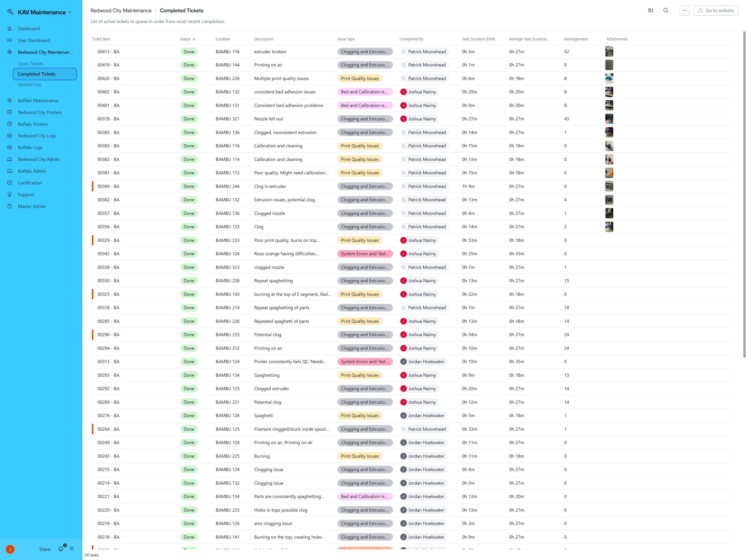The image size is (746, 560).
Task: Select the Update Log sub-page
Action: pos(29,84)
